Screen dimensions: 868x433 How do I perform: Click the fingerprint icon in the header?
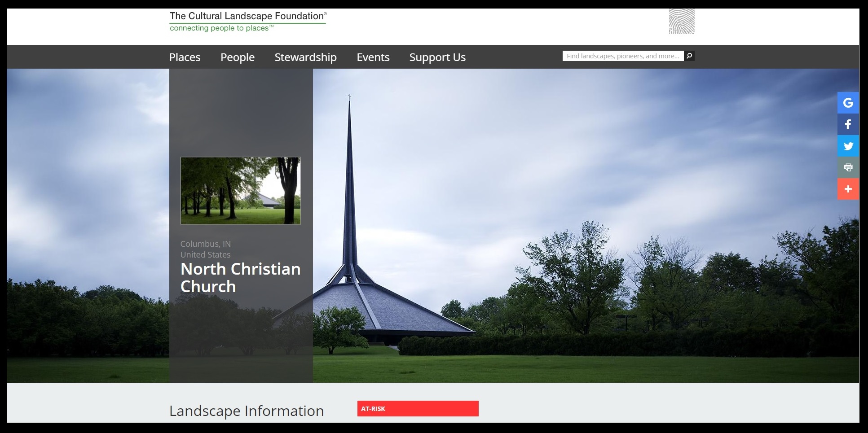click(x=682, y=22)
